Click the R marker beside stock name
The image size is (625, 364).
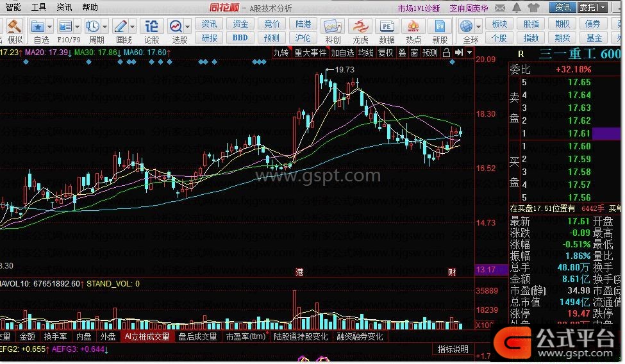[x=521, y=54]
